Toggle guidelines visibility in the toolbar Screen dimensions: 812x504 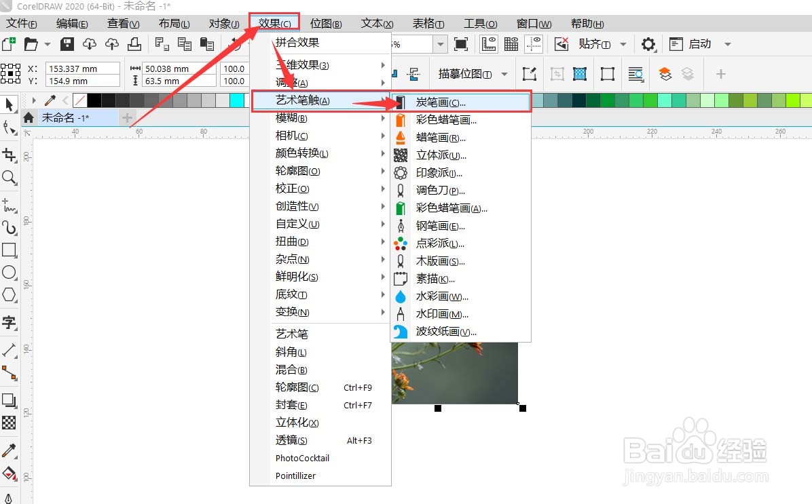tap(534, 44)
